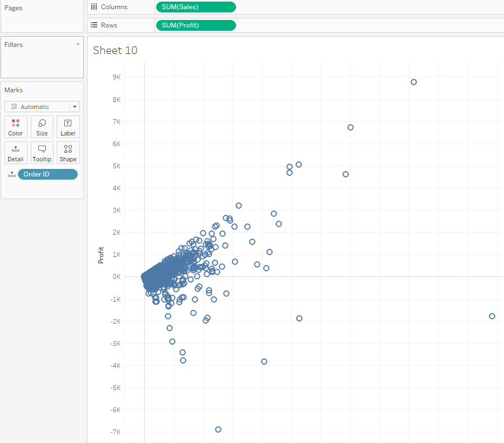
Task: Click the Size marks button
Action: pyautogui.click(x=42, y=127)
